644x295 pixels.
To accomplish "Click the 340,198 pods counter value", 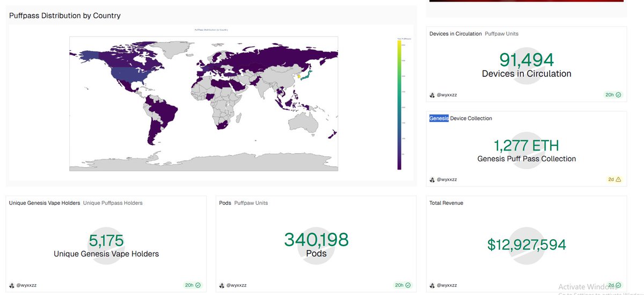I will pos(316,239).
